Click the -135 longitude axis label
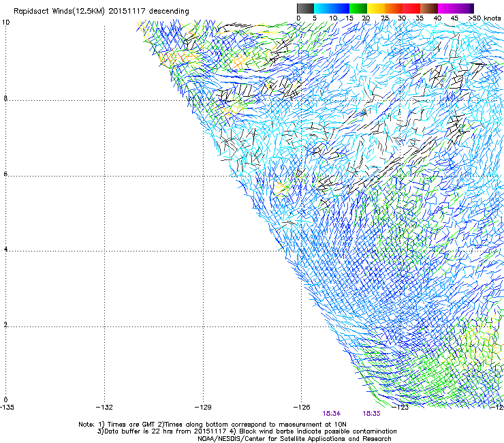The width and height of the screenshot is (504, 443). 7,408
